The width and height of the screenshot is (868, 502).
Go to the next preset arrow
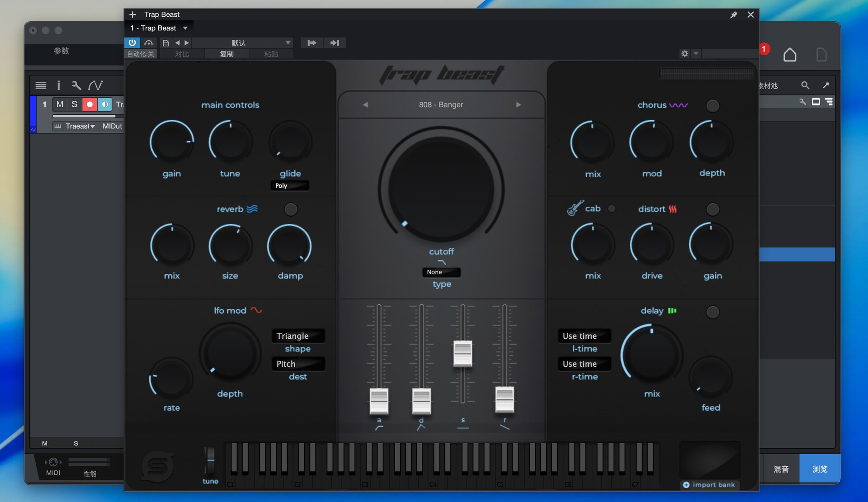[518, 104]
